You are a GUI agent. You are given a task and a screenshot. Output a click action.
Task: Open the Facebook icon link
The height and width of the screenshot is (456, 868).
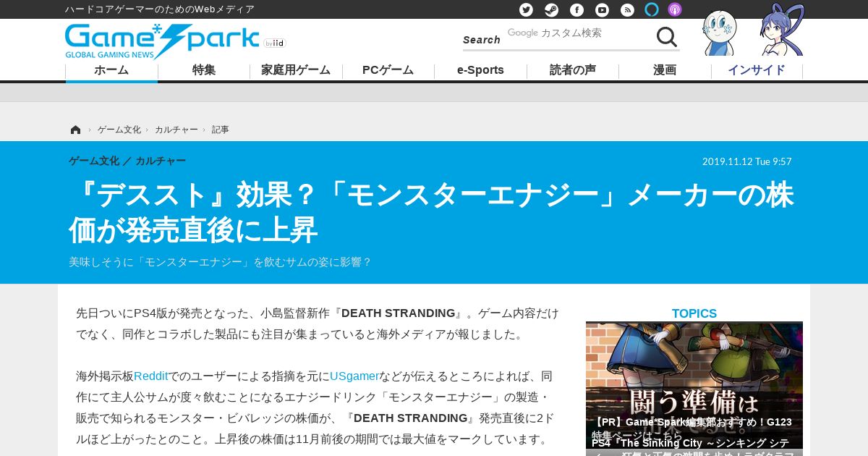[576, 9]
